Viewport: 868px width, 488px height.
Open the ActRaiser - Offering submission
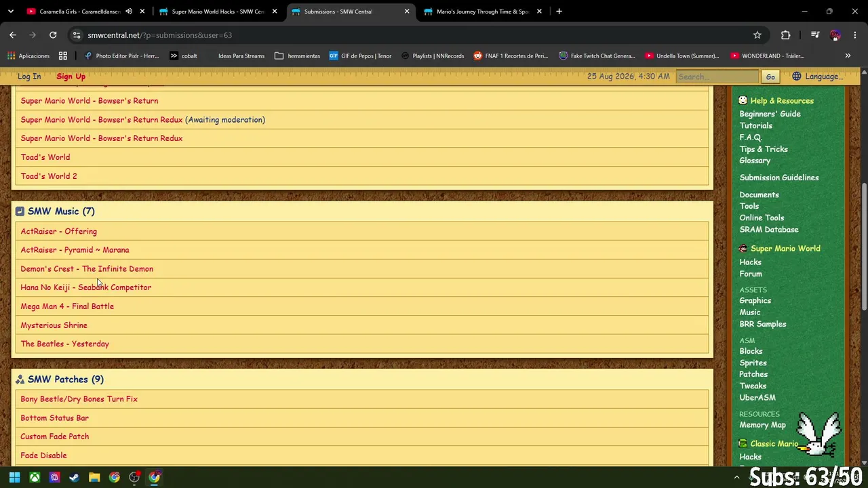click(x=58, y=231)
